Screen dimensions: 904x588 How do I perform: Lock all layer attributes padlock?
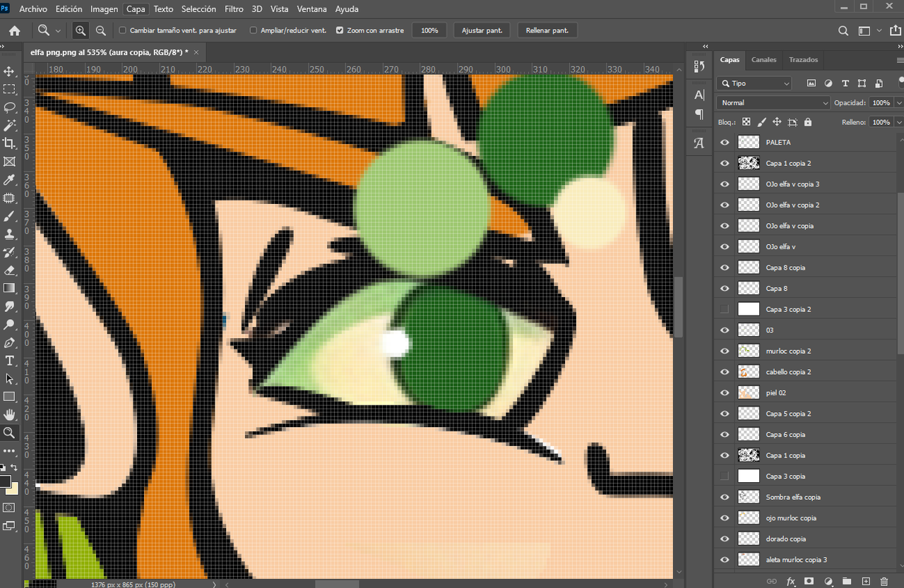click(x=808, y=122)
